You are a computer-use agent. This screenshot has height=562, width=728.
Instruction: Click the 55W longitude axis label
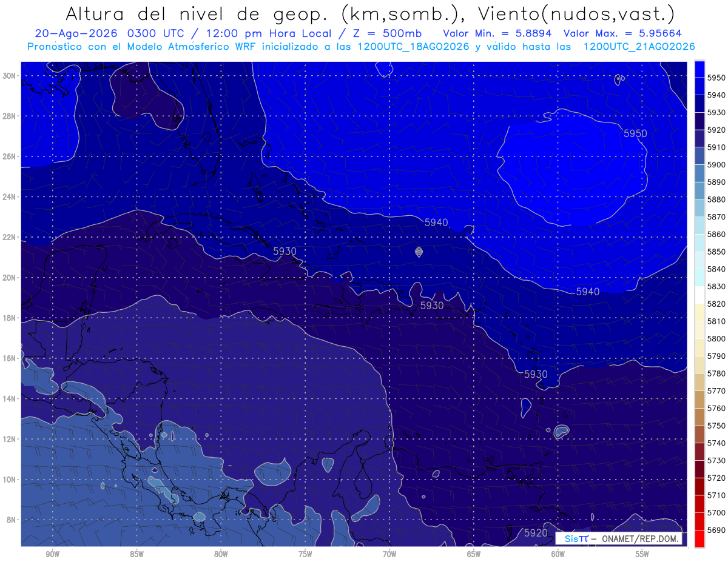(x=642, y=554)
